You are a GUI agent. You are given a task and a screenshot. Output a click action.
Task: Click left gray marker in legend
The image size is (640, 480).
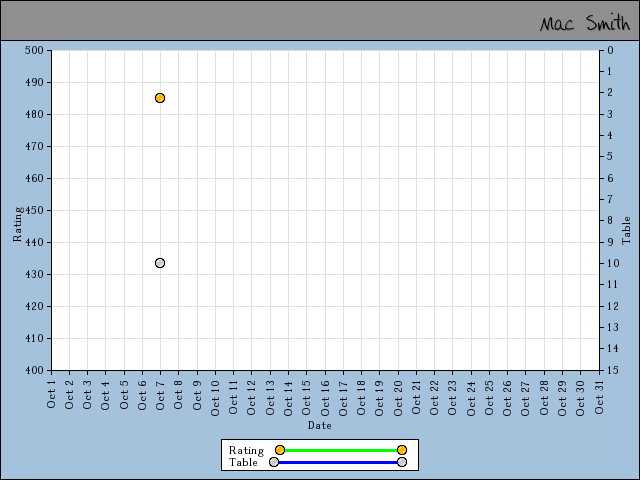[x=274, y=462]
